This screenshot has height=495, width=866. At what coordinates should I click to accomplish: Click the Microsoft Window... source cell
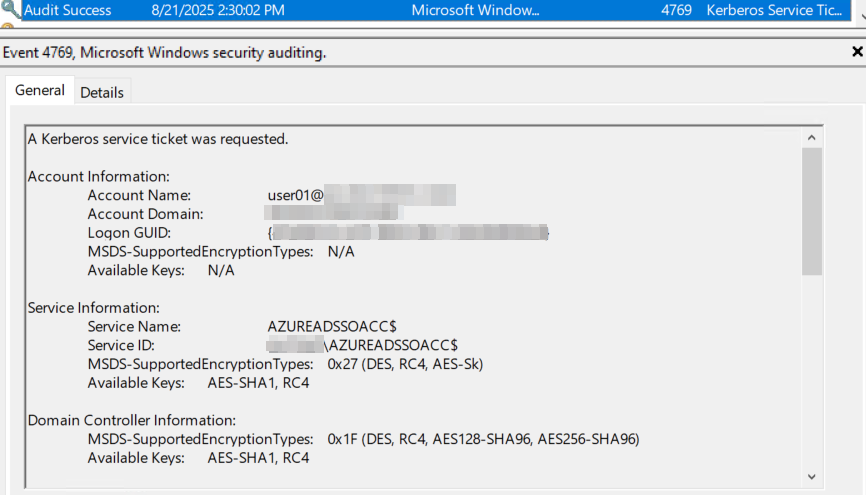[x=476, y=10]
